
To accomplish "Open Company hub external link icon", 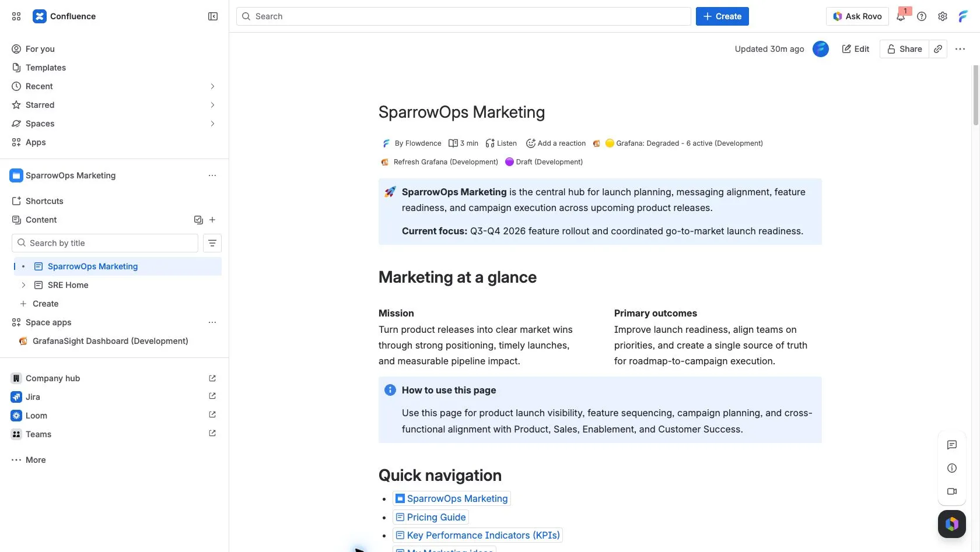I will point(212,378).
